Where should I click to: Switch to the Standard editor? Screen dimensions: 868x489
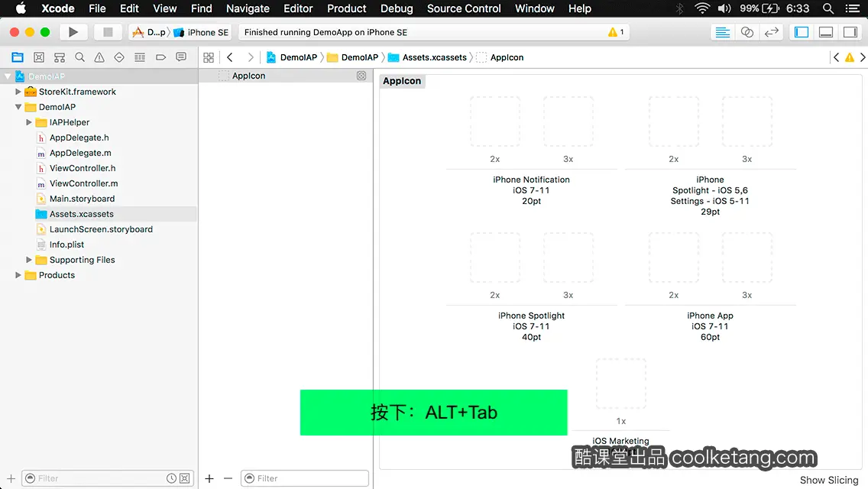[722, 32]
